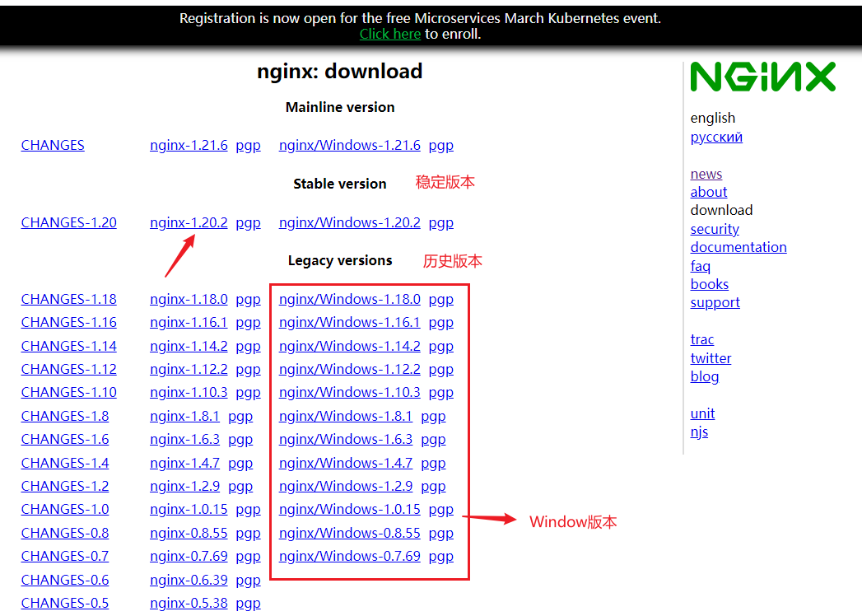Viewport: 862px width, 616px height.
Task: Open njs link in sidebar
Action: click(699, 432)
